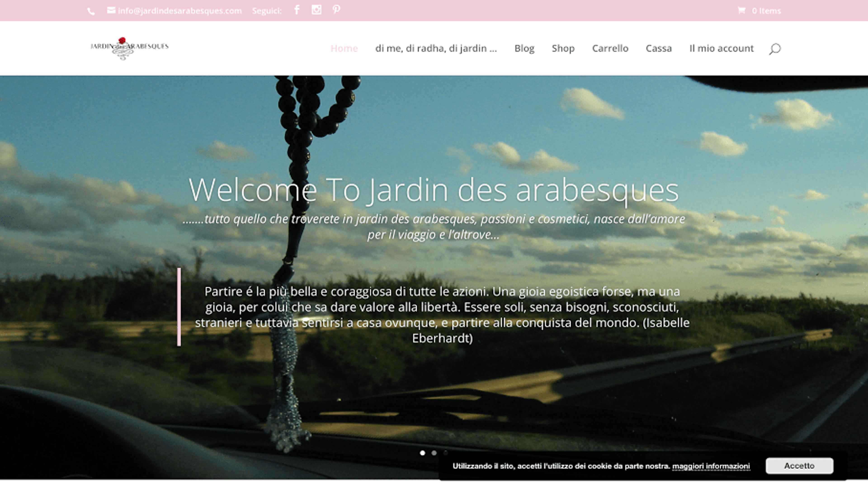Click the Isabelle Eberhardt quote text
The image size is (868, 501).
coord(442,314)
